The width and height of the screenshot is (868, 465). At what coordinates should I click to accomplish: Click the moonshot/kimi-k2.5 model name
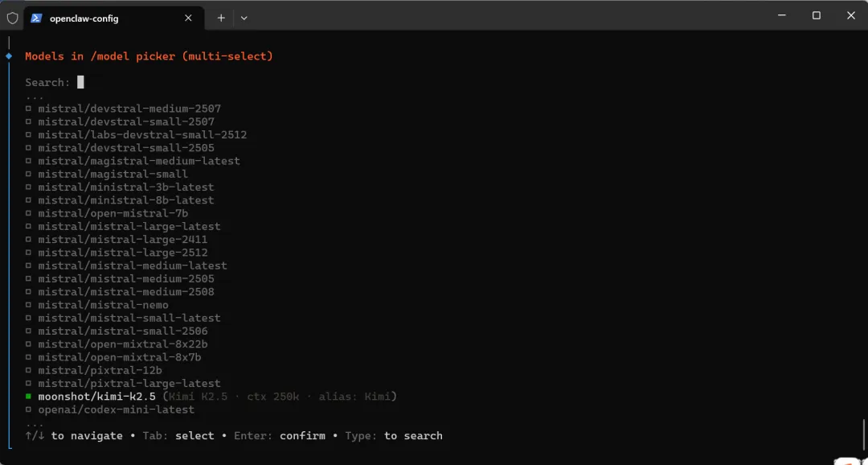(97, 397)
